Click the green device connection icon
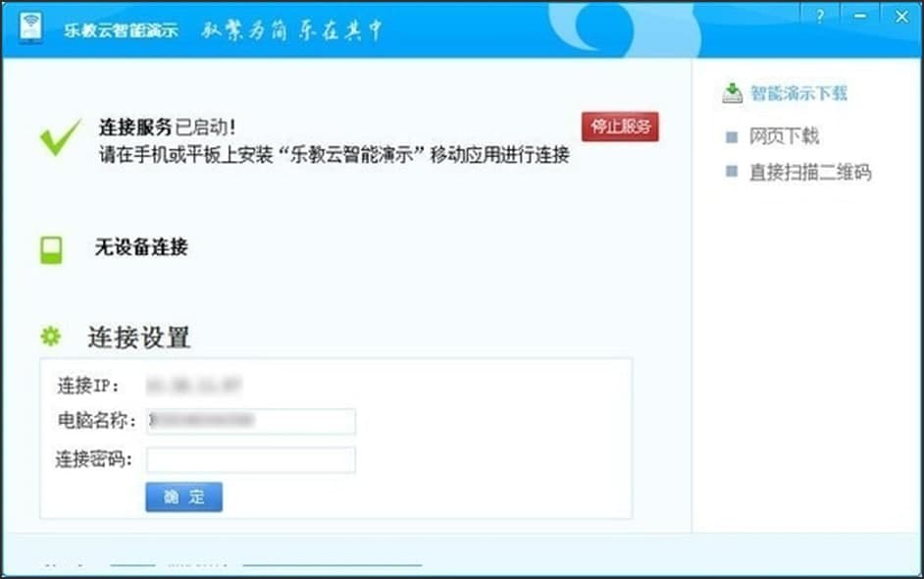Screen dimensions: 924x579 51,250
